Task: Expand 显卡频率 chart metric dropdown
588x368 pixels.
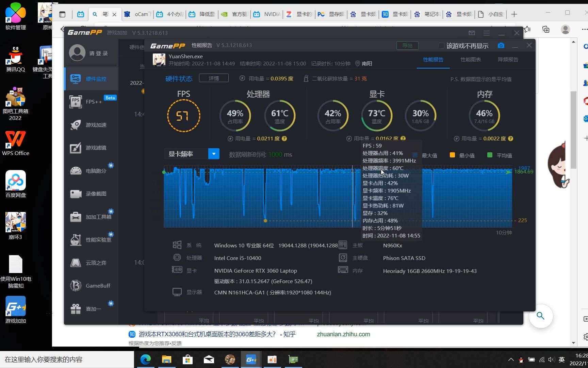Action: (x=214, y=154)
